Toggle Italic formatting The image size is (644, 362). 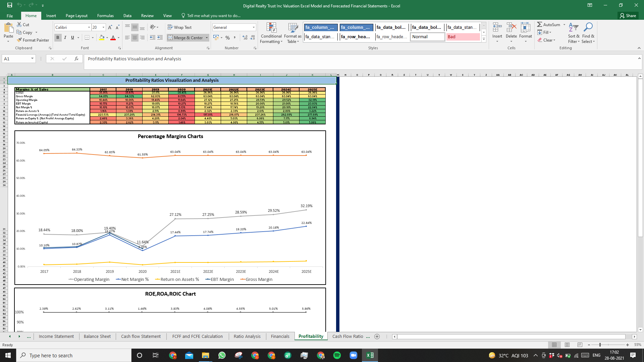65,38
